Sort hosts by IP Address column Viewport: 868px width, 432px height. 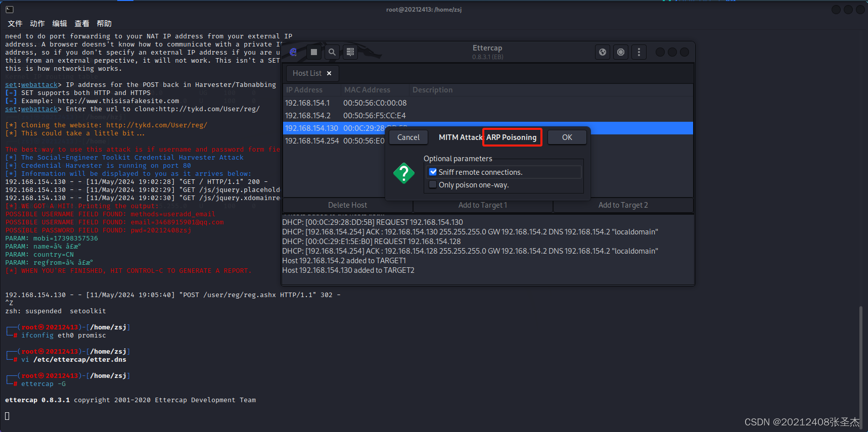(304, 90)
